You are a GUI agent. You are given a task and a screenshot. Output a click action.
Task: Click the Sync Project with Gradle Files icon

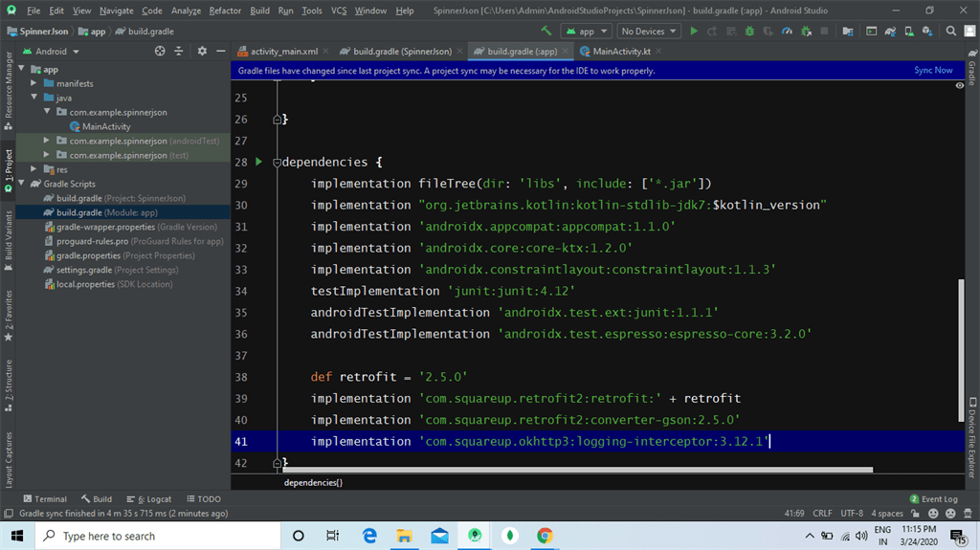pos(891,31)
